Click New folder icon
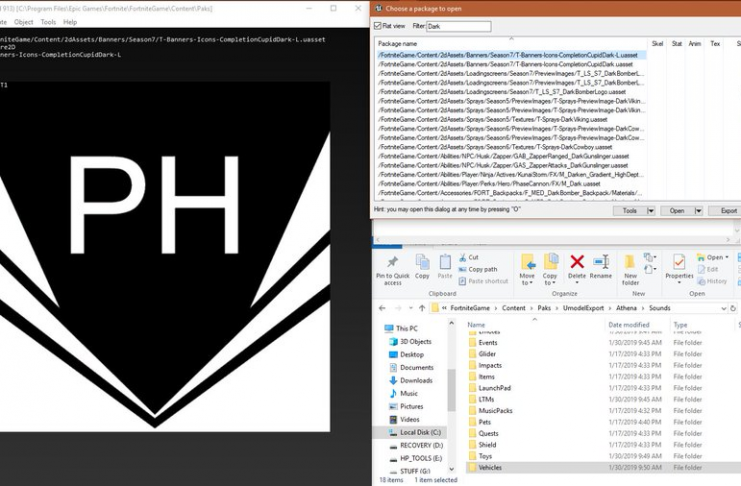 click(630, 262)
